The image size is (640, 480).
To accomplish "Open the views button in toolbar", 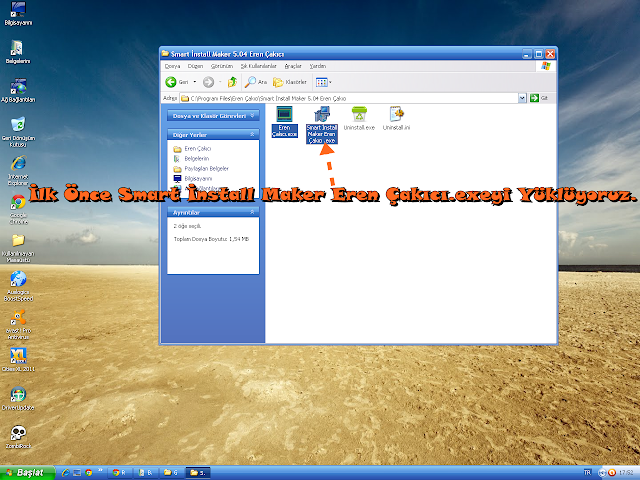I will pos(324,82).
